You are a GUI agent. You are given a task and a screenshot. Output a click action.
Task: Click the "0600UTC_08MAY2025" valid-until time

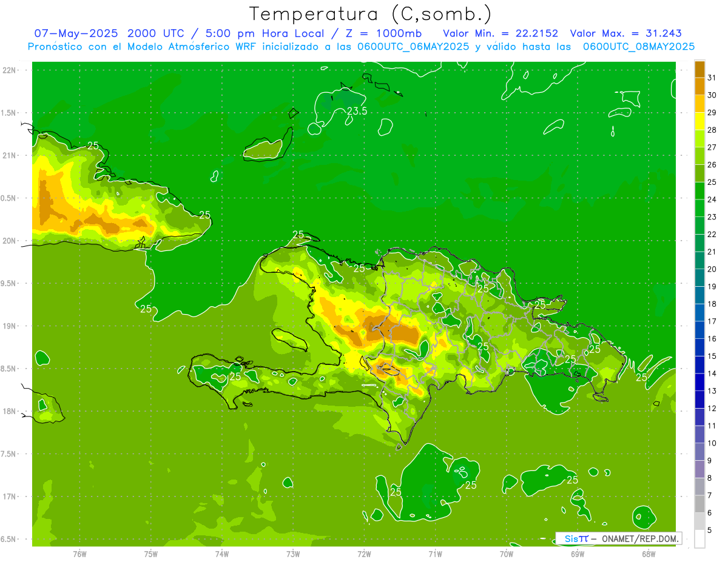639,47
